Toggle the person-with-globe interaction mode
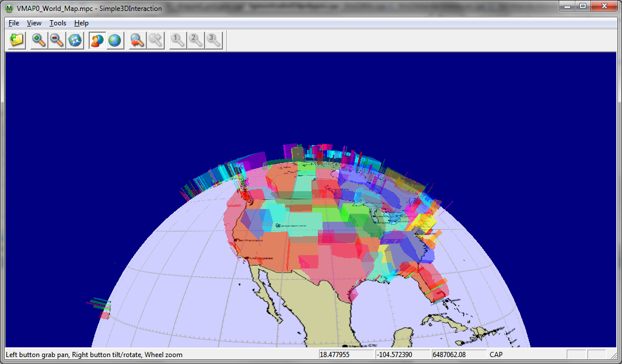This screenshot has height=364, width=622. (x=97, y=40)
